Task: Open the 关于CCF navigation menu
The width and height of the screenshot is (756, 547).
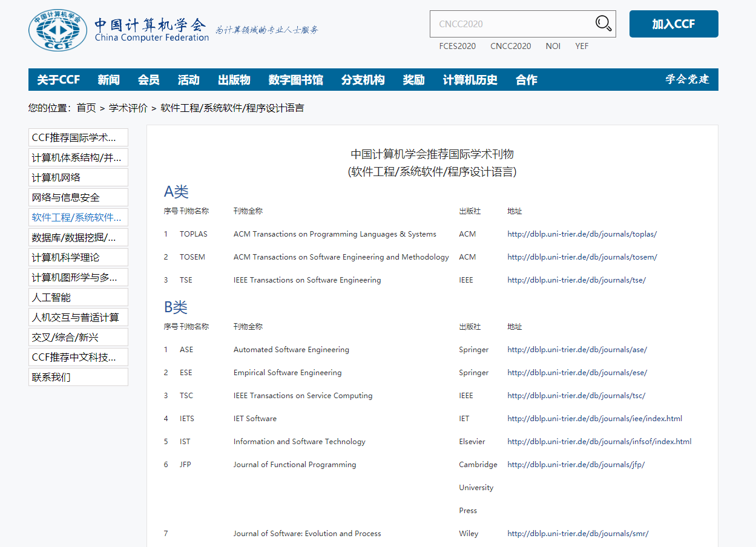Action: click(x=58, y=79)
